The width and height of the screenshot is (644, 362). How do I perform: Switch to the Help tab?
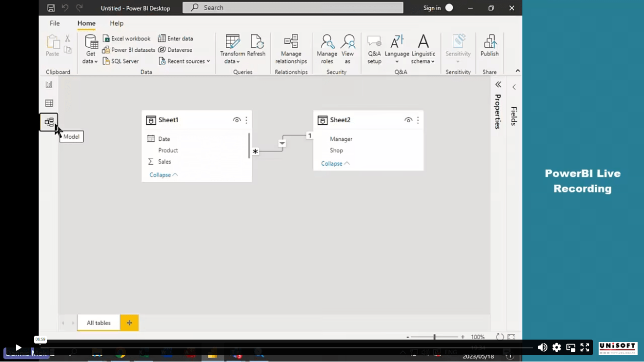[116, 23]
